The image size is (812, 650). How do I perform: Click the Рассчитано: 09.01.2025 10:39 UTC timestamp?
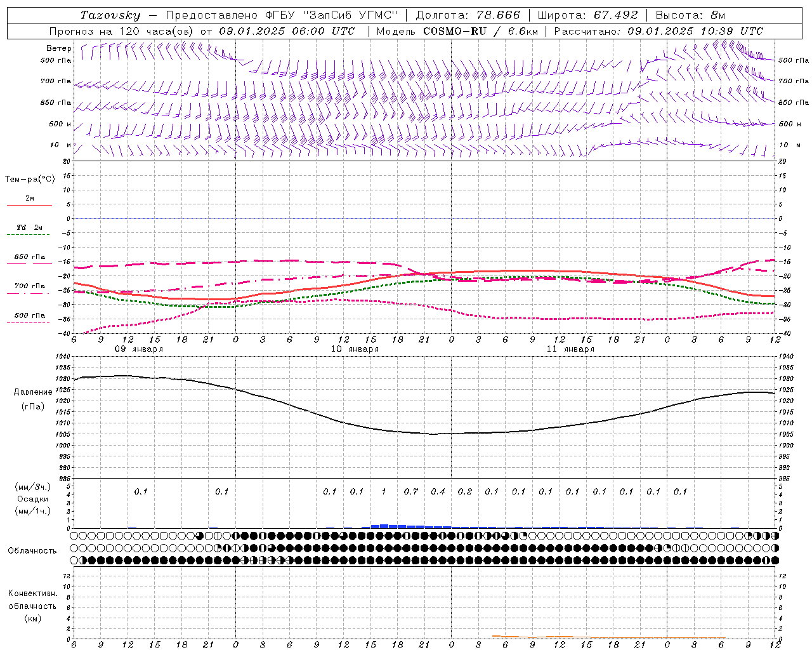click(658, 31)
